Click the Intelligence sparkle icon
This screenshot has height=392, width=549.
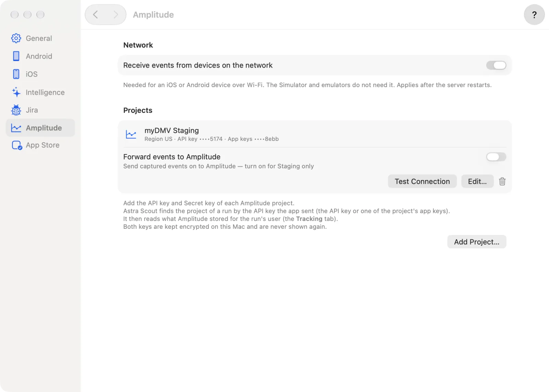16,92
